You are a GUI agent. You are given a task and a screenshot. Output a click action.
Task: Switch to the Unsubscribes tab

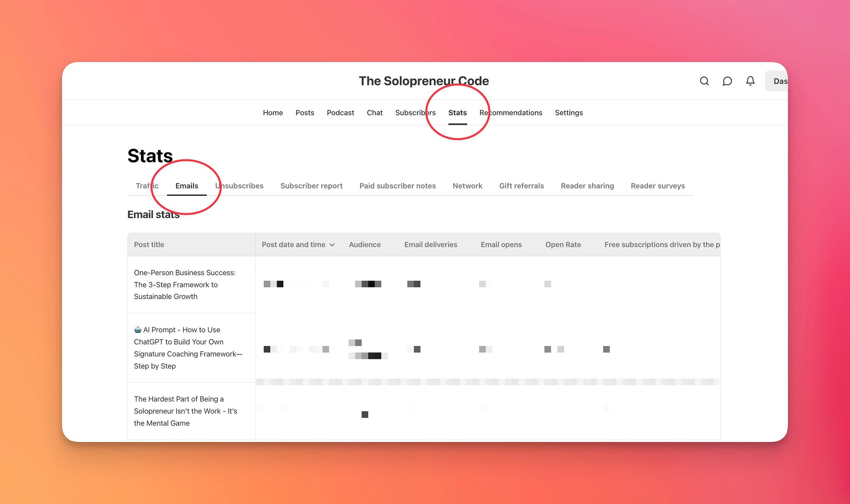coord(239,186)
